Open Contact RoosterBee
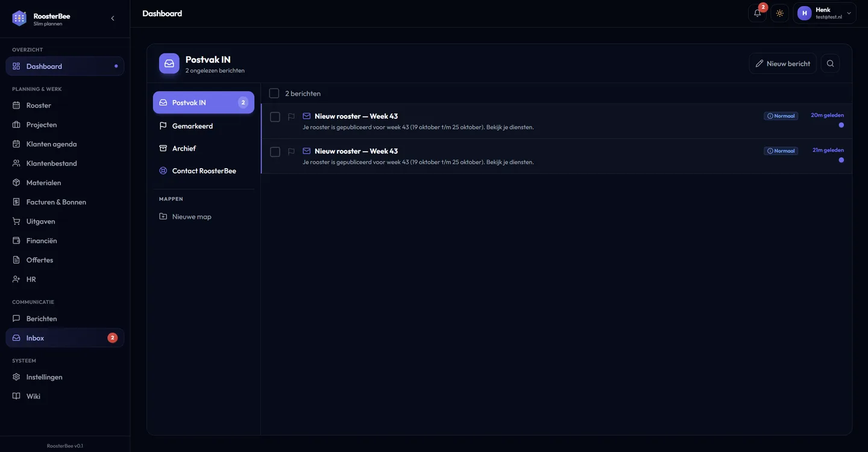868x452 pixels. pos(204,171)
